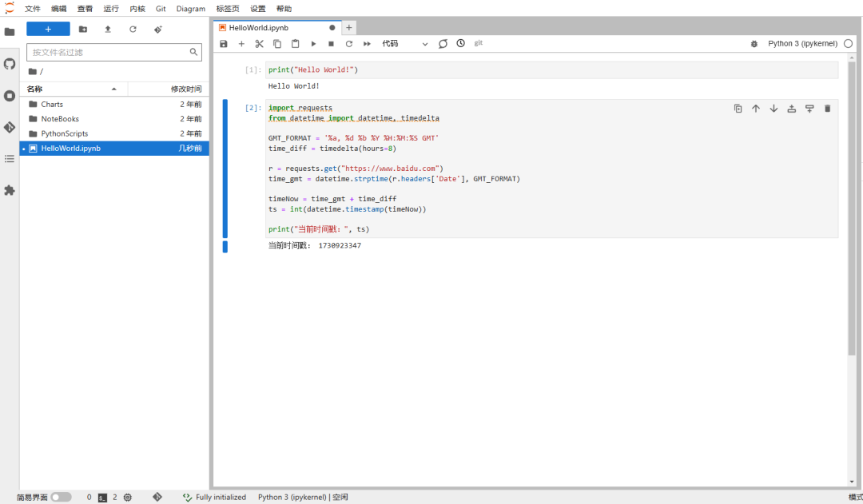Open the file browser sidebar tab
The height and width of the screenshot is (504, 863).
[x=10, y=32]
